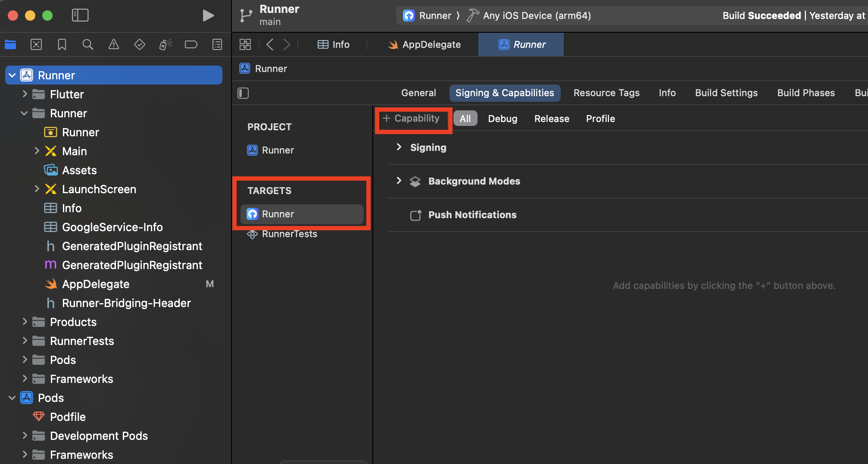This screenshot has width=868, height=464.
Task: Switch to the Info editor tab
Action: pos(334,44)
